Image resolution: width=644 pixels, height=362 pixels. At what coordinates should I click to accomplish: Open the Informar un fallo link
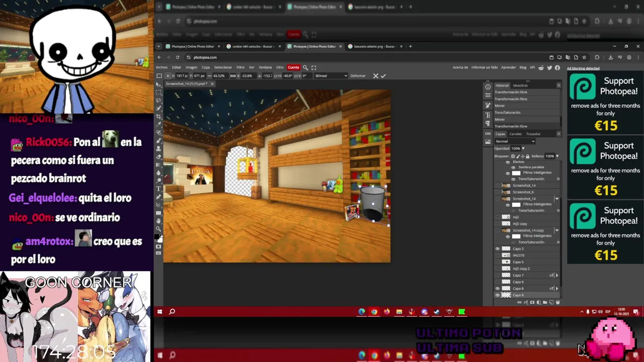click(485, 67)
